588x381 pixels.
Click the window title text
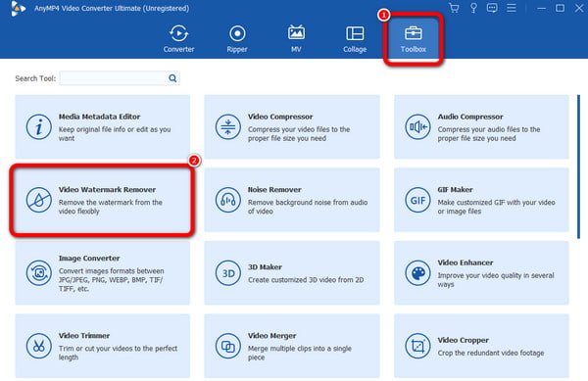(112, 8)
